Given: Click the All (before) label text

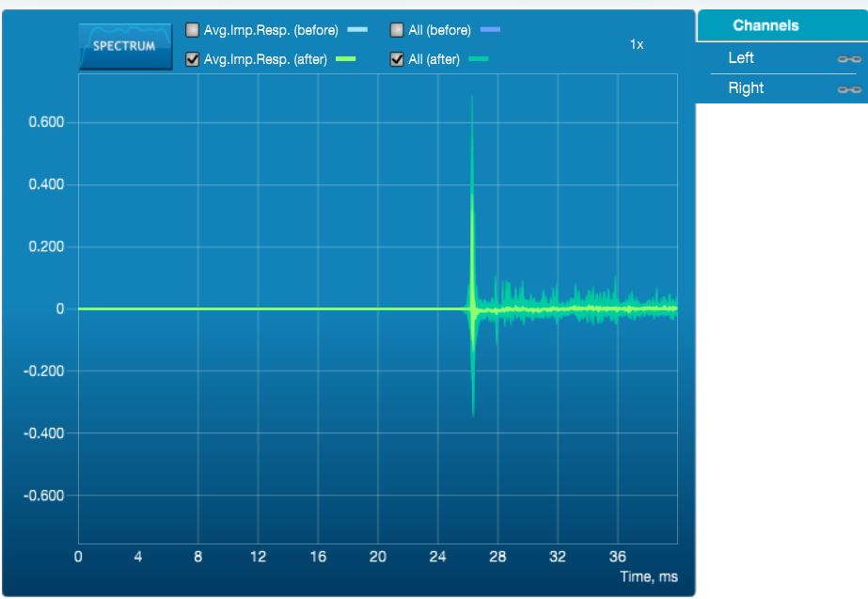Looking at the screenshot, I should point(439,30).
